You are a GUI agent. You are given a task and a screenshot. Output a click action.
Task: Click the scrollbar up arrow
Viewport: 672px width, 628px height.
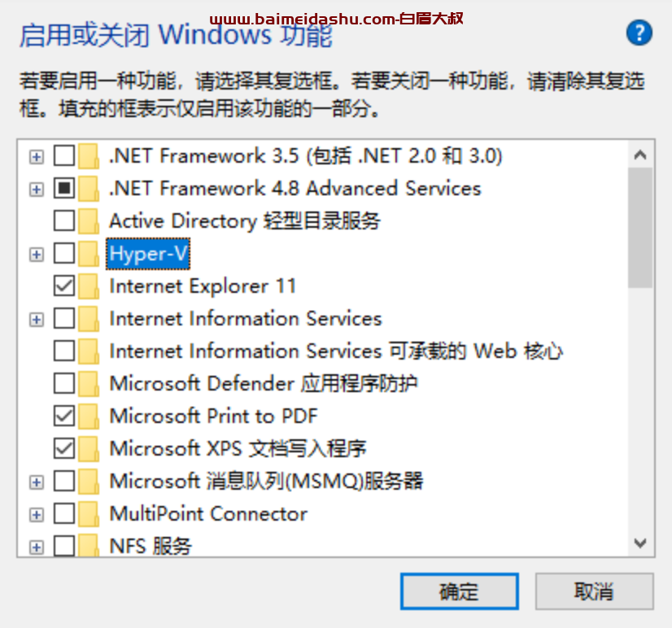tap(640, 155)
